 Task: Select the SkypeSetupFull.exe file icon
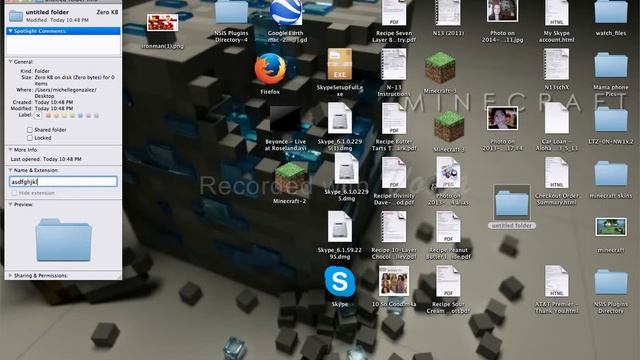coord(340,64)
